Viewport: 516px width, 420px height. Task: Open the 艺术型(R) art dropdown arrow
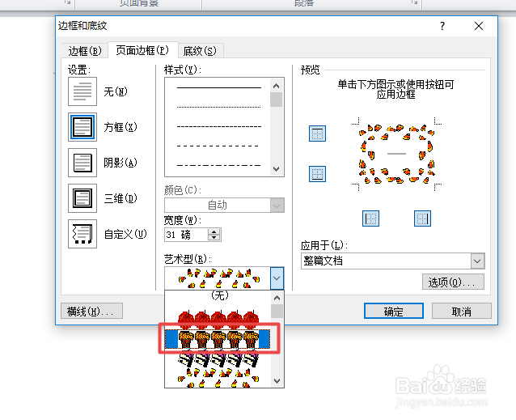tap(277, 278)
